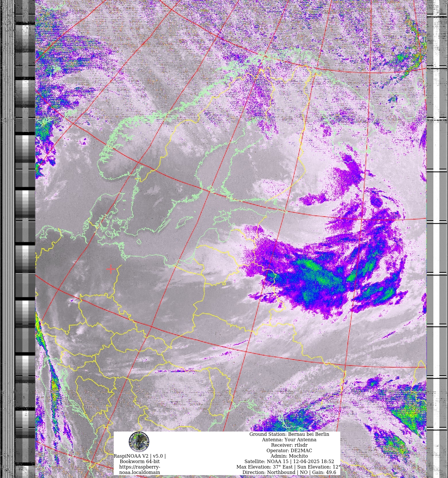Select the 'Antenna: Your Antenna' line
Image resolution: width=448 pixels, height=478 pixels.
[x=289, y=440]
